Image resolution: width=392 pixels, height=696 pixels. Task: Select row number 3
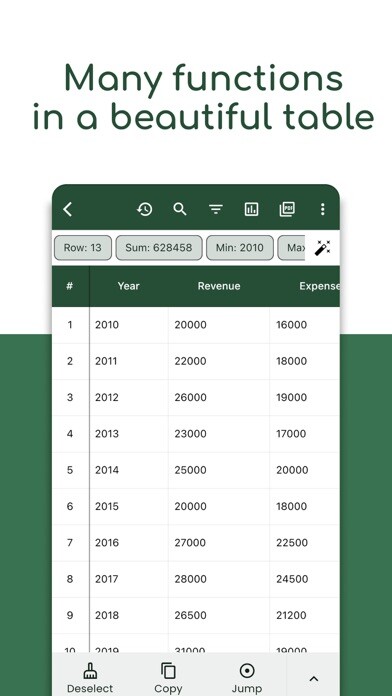pos(70,397)
